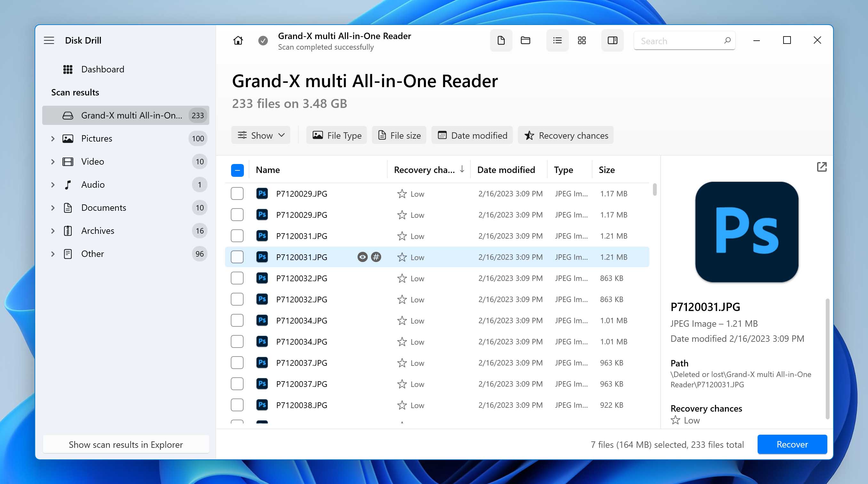Toggle checkbox for P7120031.JPG selected row

[237, 256]
